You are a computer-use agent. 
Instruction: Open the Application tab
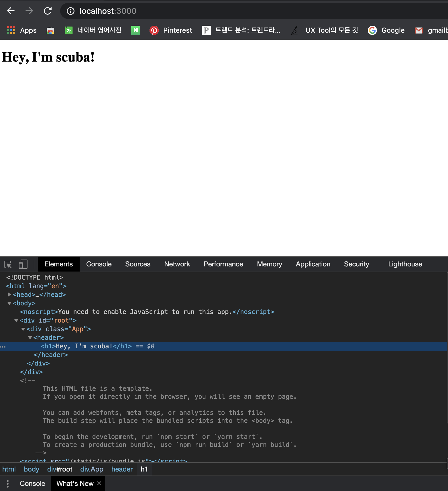[x=313, y=264]
